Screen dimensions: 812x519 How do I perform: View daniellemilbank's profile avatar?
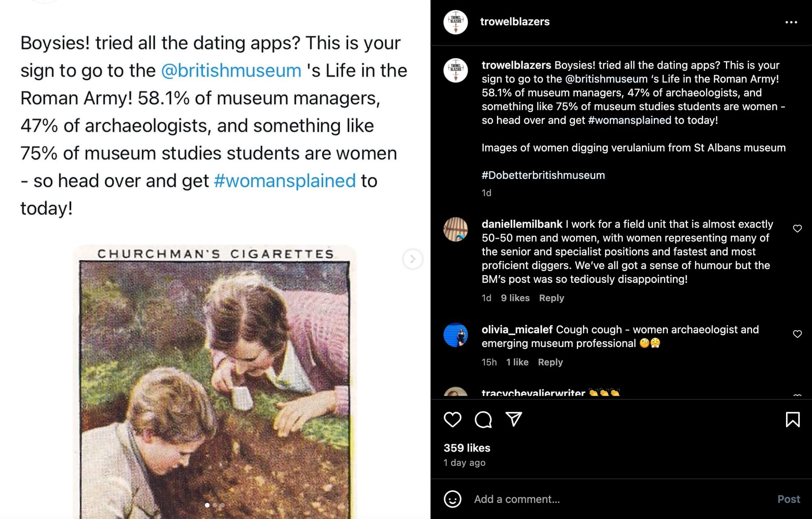click(x=456, y=229)
